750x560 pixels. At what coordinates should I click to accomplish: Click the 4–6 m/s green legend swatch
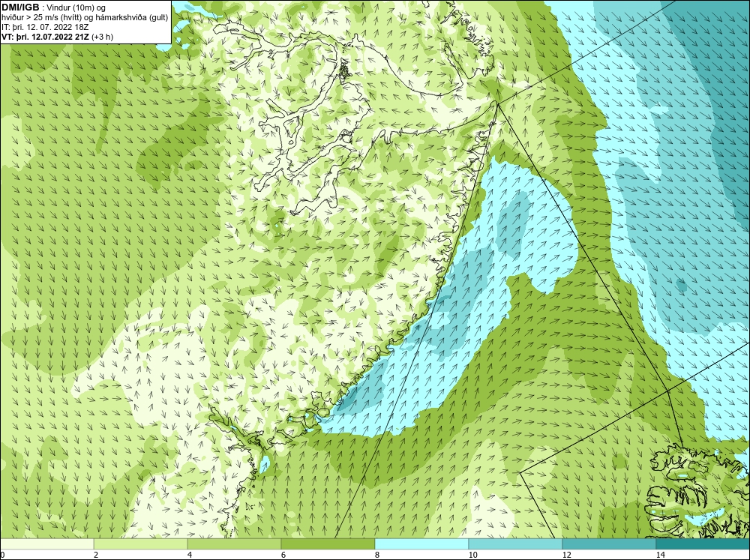point(234,544)
